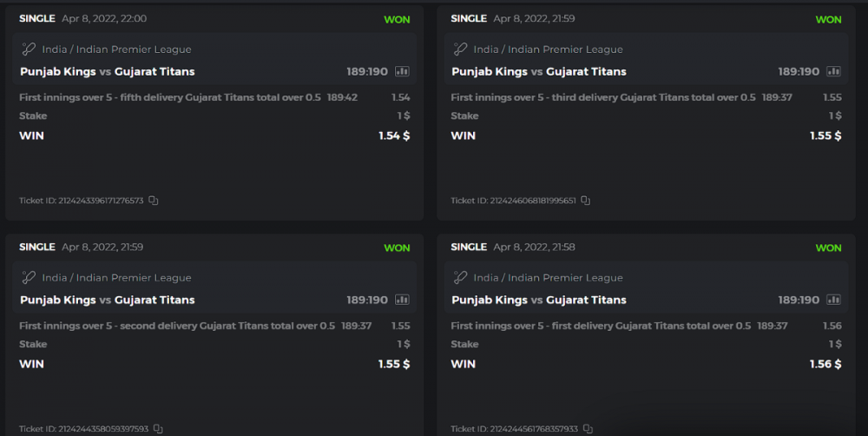Click WON status on the 22:00 ticket
The image size is (868, 436).
pos(397,19)
